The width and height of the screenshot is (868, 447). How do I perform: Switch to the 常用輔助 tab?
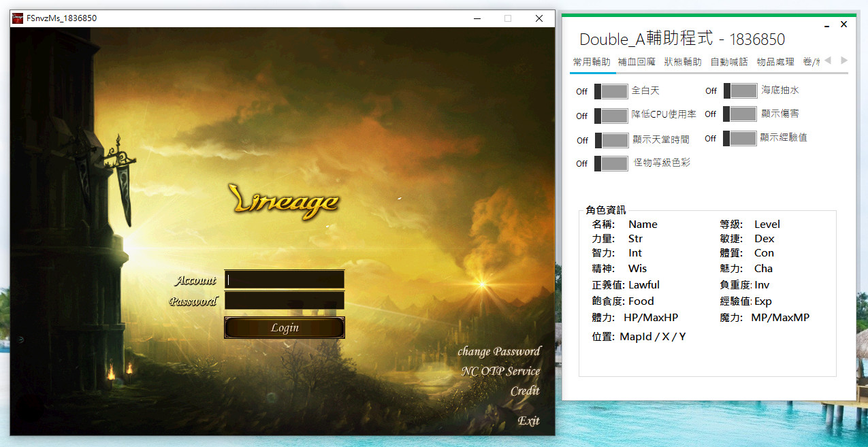coord(592,62)
